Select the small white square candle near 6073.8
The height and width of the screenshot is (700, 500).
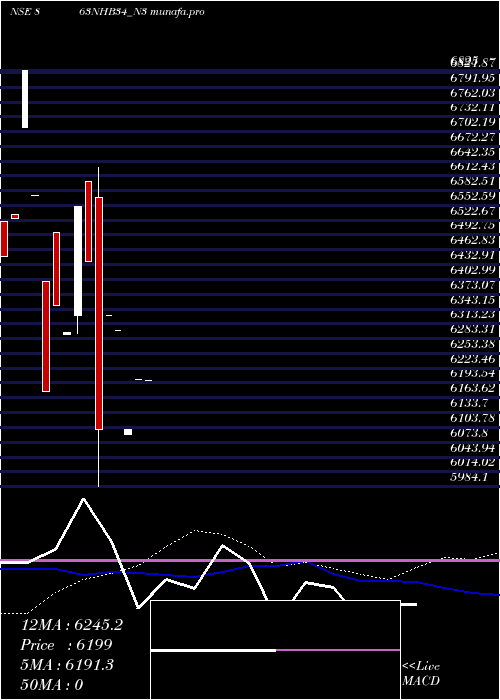(x=128, y=432)
